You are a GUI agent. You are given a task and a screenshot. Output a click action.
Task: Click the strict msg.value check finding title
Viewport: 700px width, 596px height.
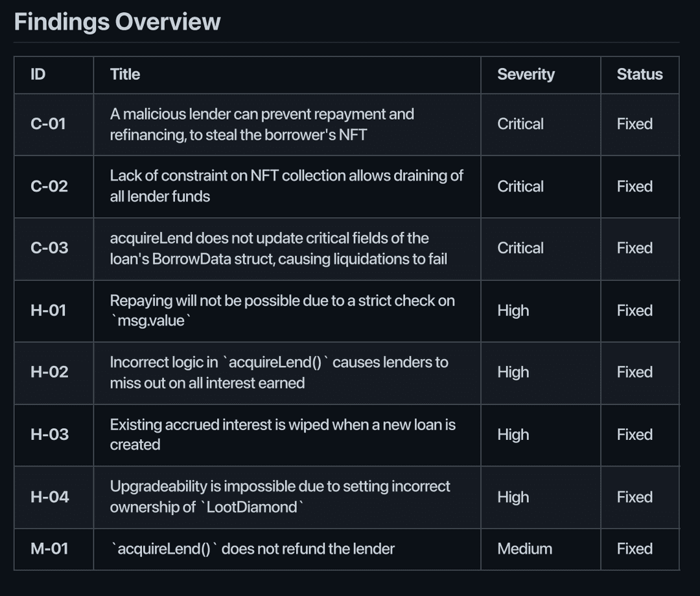tap(282, 310)
